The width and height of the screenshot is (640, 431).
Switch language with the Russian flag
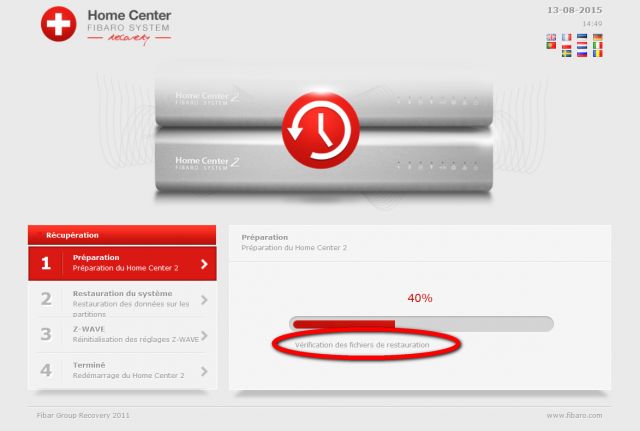point(582,53)
